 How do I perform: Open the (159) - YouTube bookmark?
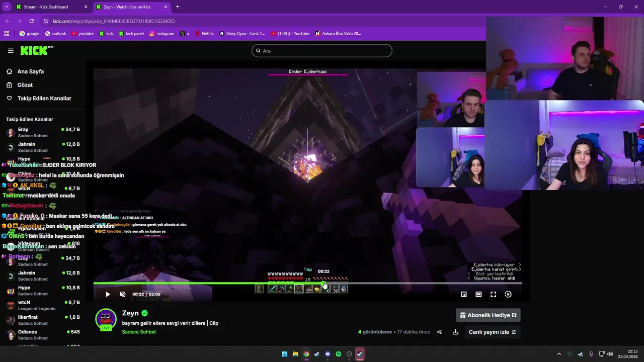point(290,34)
